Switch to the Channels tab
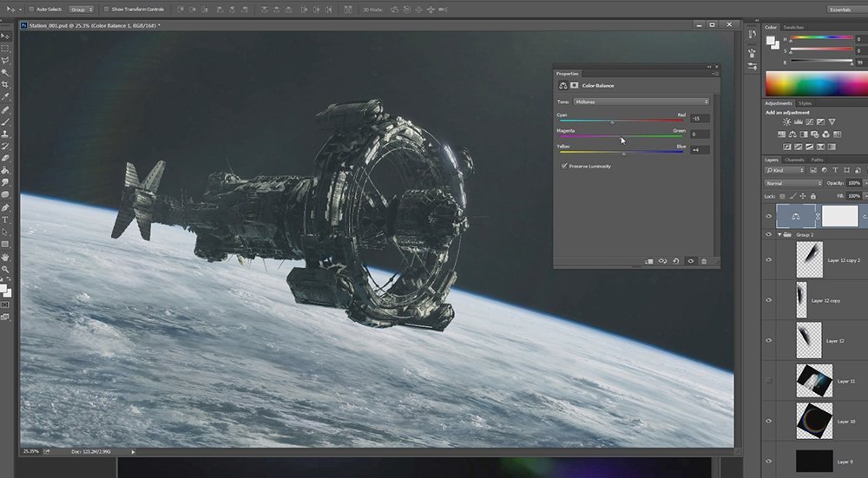Viewport: 868px width, 478px height. click(794, 160)
